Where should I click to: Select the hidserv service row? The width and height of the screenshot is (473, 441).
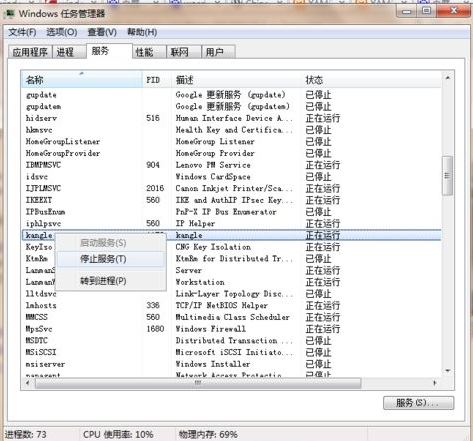(x=232, y=118)
